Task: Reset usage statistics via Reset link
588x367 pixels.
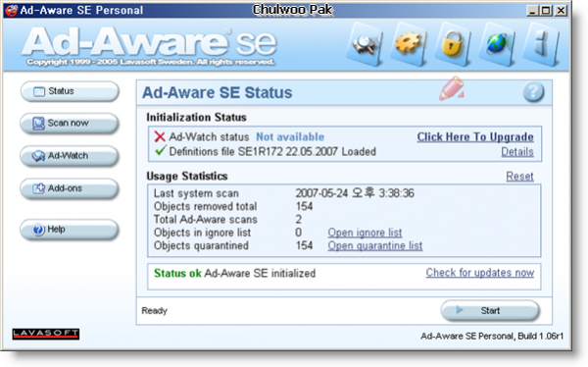Action: click(519, 177)
